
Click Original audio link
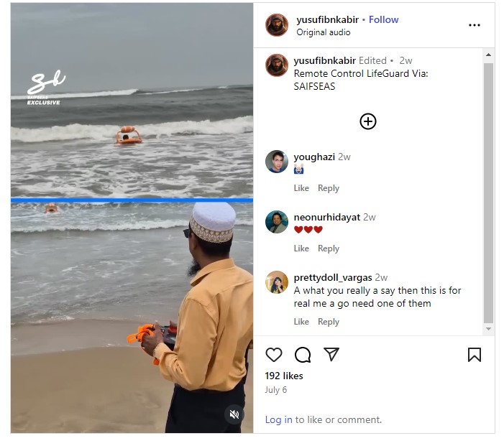[x=324, y=32]
